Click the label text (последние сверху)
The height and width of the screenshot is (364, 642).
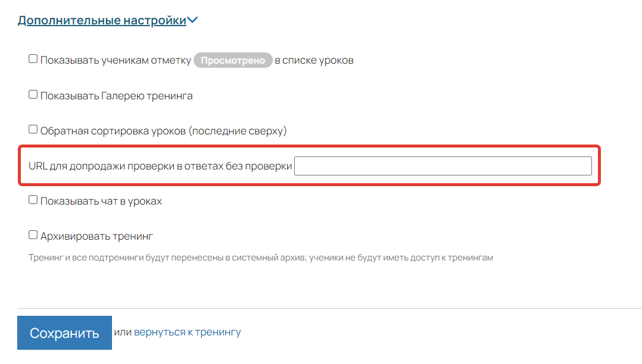238,131
